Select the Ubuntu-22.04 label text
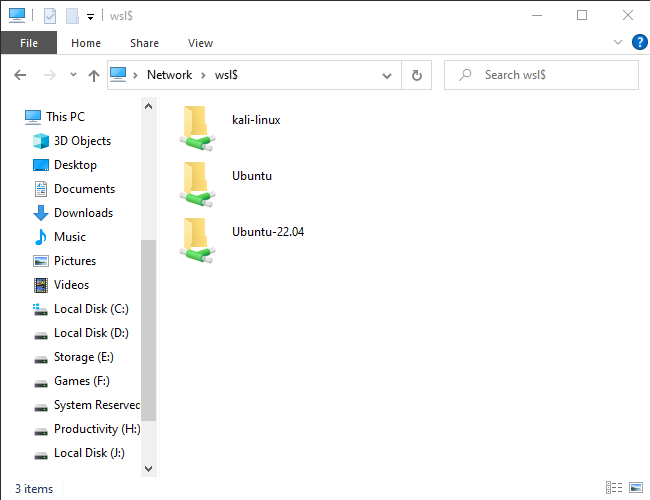Screen dimensions: 650x500 coord(268,232)
